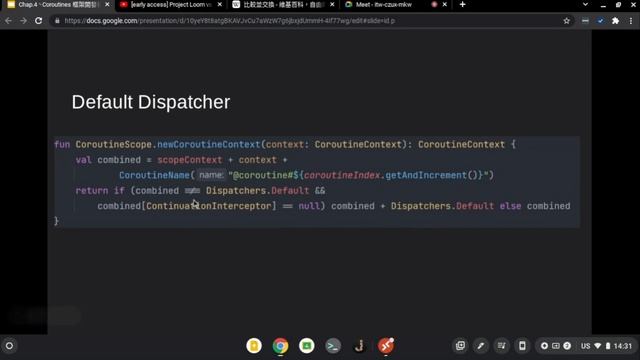
Task: Click getAndIncrement in the code block
Action: pyautogui.click(x=426, y=175)
